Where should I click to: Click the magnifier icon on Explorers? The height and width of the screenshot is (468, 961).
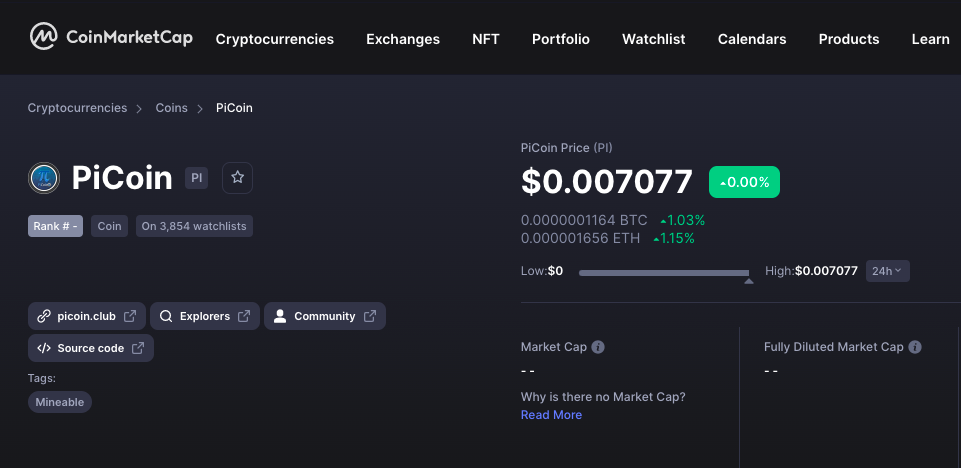click(x=166, y=316)
